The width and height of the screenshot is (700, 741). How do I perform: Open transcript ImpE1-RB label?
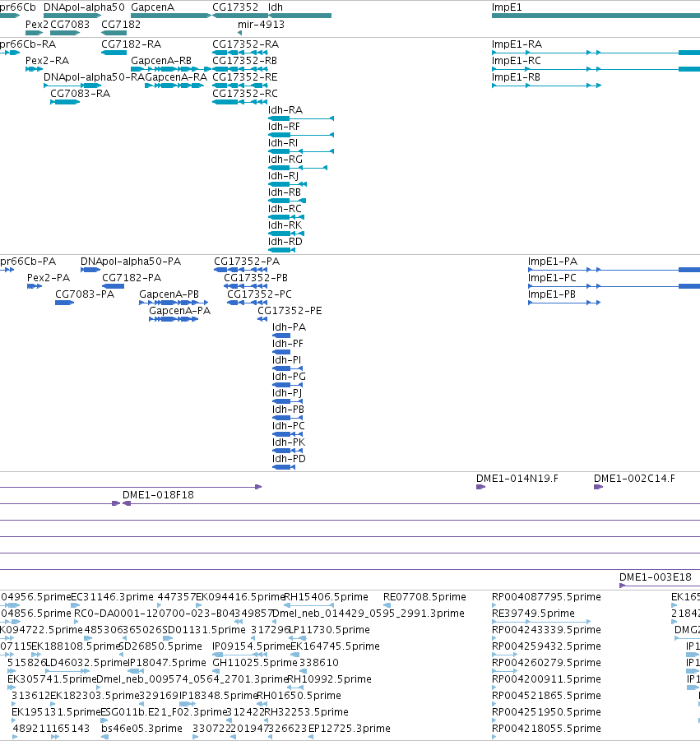(516, 77)
